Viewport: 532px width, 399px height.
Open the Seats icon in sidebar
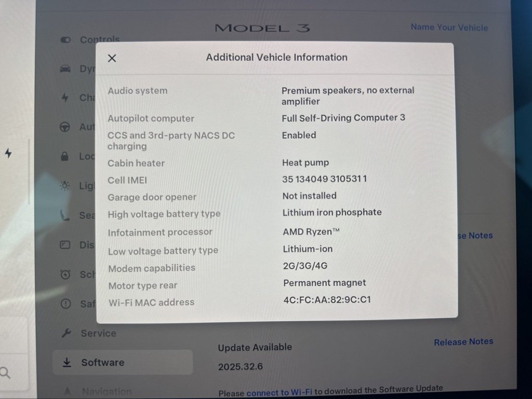pyautogui.click(x=64, y=215)
